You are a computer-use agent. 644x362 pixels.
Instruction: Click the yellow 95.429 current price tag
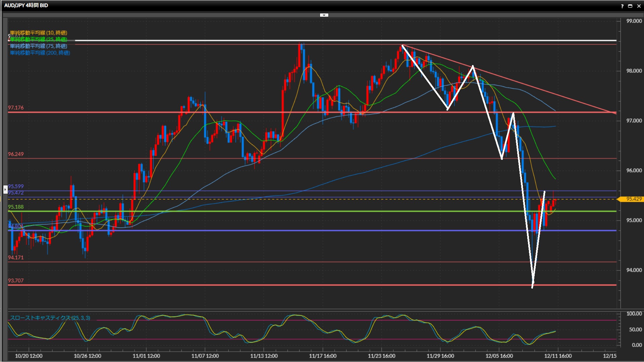point(632,199)
